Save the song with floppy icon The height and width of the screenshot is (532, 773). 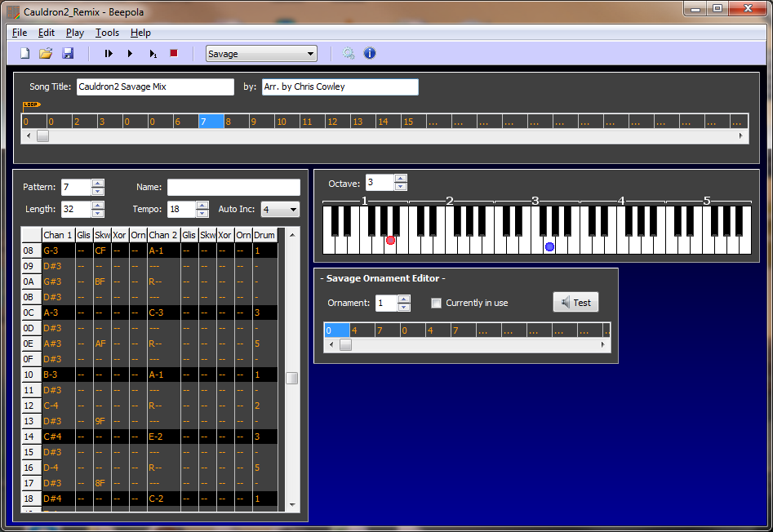tap(68, 54)
